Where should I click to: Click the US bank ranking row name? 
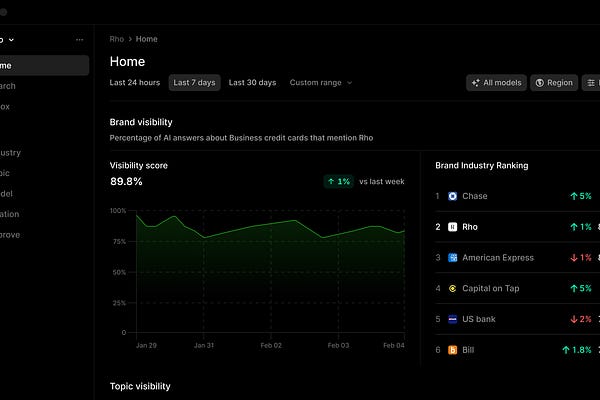point(479,319)
